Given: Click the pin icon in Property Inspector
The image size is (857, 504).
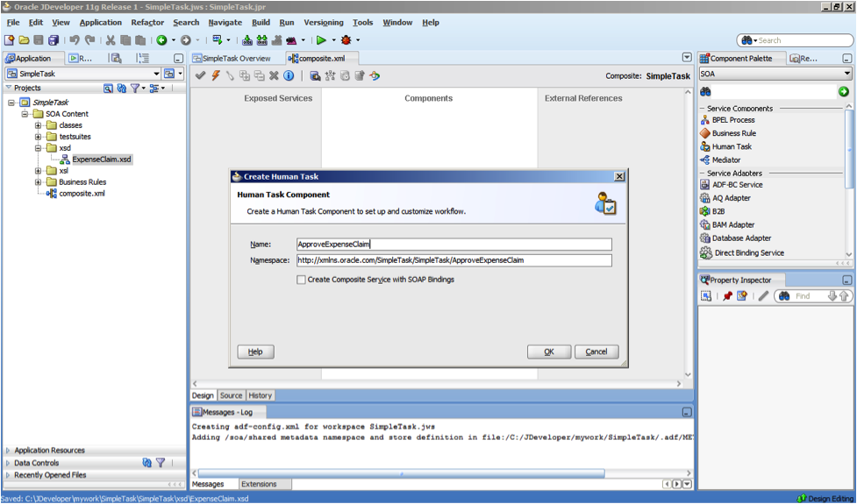Looking at the screenshot, I should click(x=727, y=296).
